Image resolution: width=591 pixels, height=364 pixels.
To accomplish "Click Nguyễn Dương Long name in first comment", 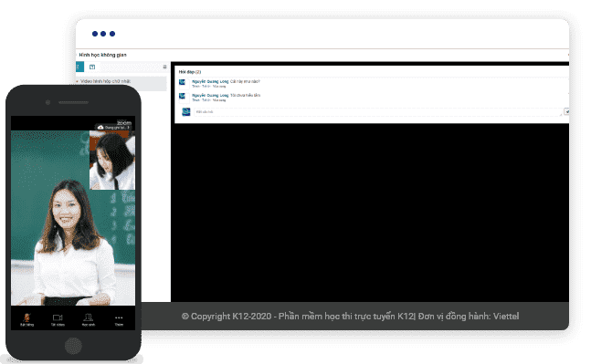I will [x=210, y=81].
